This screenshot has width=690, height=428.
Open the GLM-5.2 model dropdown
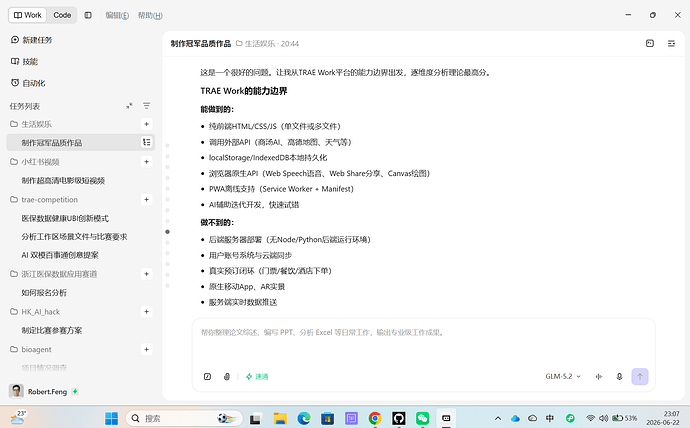point(563,377)
